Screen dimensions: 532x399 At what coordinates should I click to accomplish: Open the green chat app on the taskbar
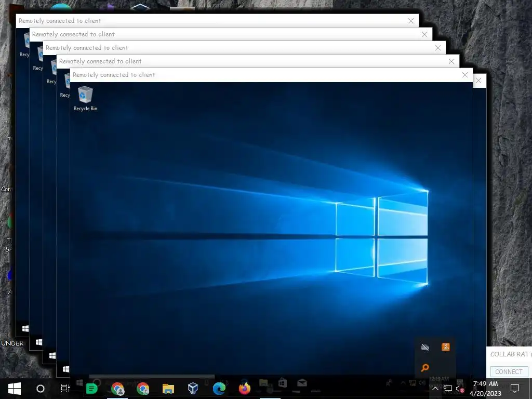coord(91,389)
